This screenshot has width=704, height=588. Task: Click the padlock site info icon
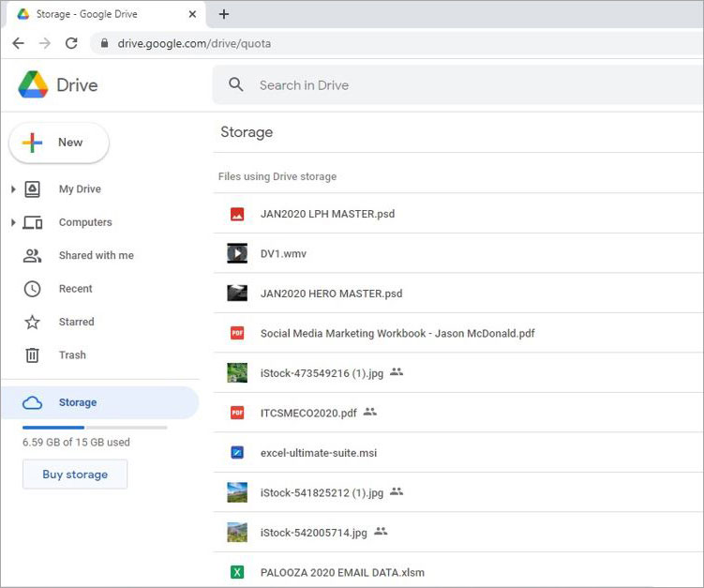tap(104, 43)
